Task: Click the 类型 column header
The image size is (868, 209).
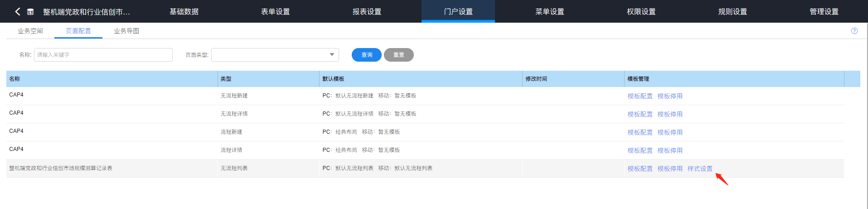Action: click(268, 79)
